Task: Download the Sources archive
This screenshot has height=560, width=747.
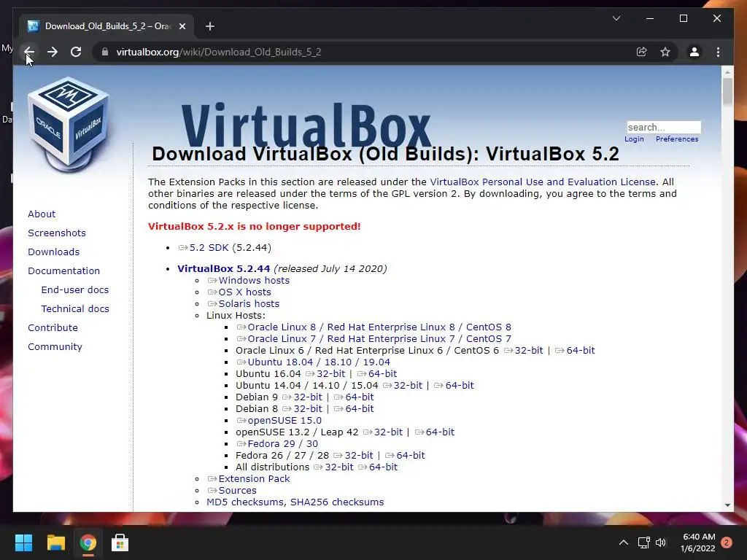Action: [x=237, y=491]
